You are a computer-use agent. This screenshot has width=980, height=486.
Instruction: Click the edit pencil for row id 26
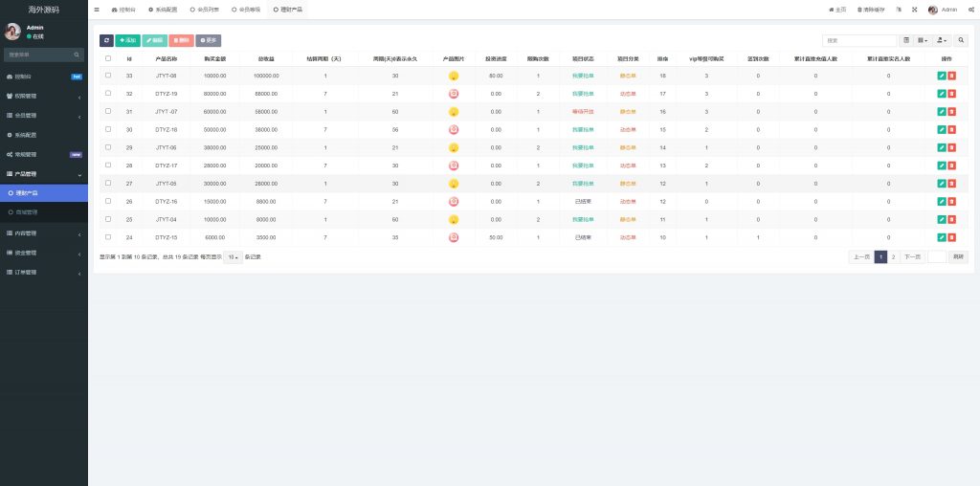click(942, 202)
